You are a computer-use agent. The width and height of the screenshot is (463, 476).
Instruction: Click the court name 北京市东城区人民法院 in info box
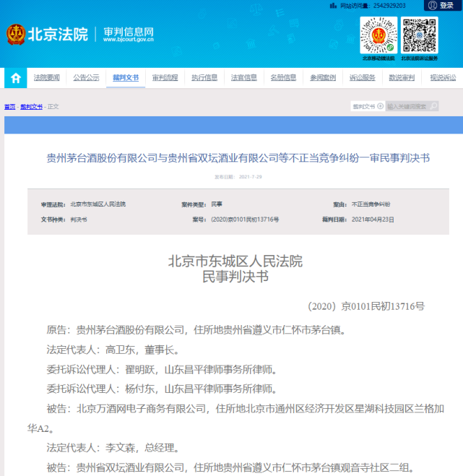pos(98,204)
